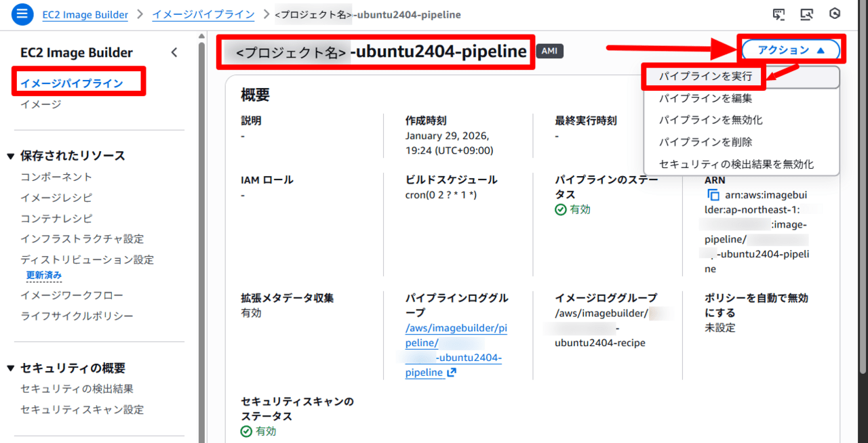The image size is (868, 443).
Task: Click the hexagon settings icon in header
Action: point(835,14)
